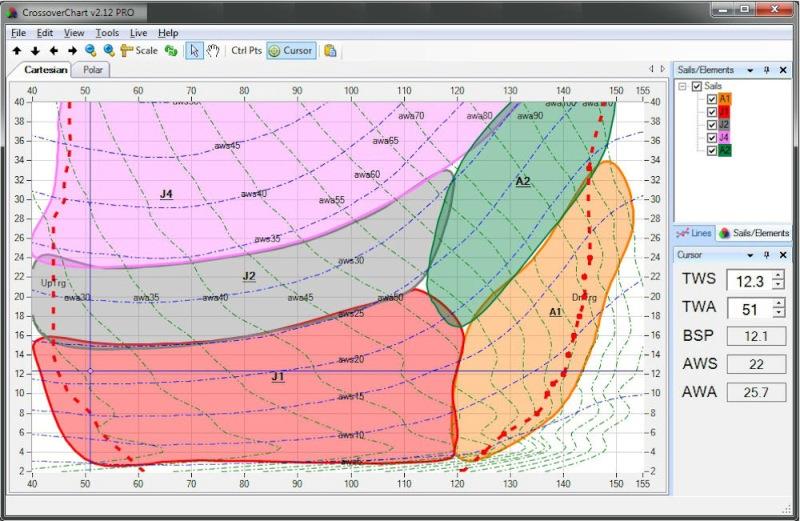Switch to the Sails/Elements bottom tab

pos(754,233)
